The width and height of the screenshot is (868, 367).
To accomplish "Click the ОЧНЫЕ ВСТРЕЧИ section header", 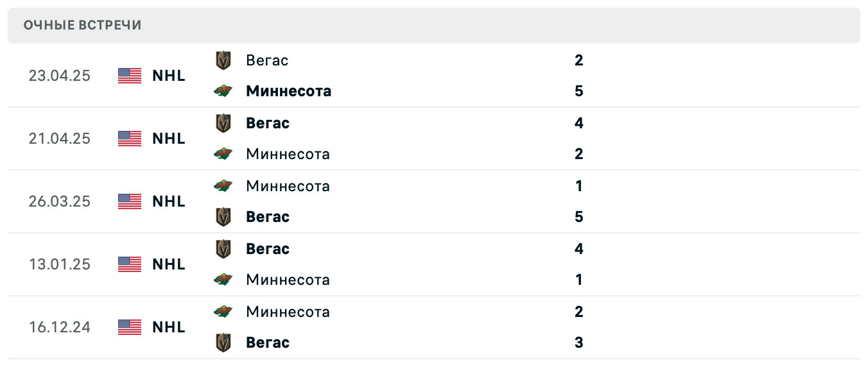I will click(82, 25).
